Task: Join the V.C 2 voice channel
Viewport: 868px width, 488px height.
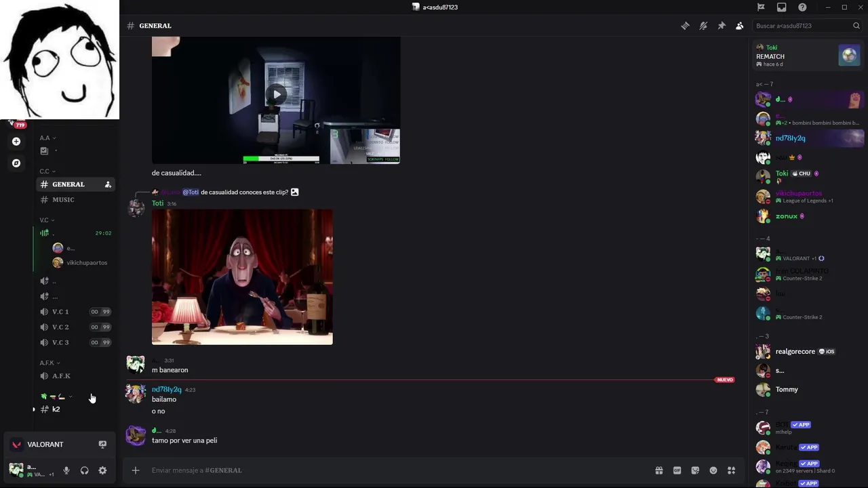Action: pos(75,327)
